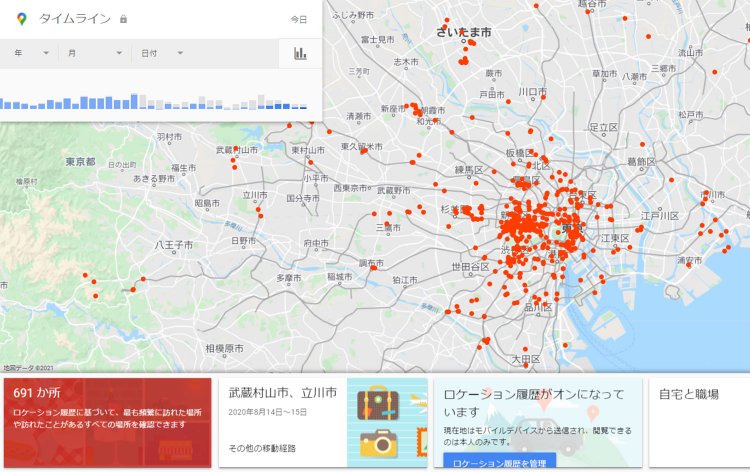Click the 足立区 map label
This screenshot has height=472, width=750.
point(604,127)
